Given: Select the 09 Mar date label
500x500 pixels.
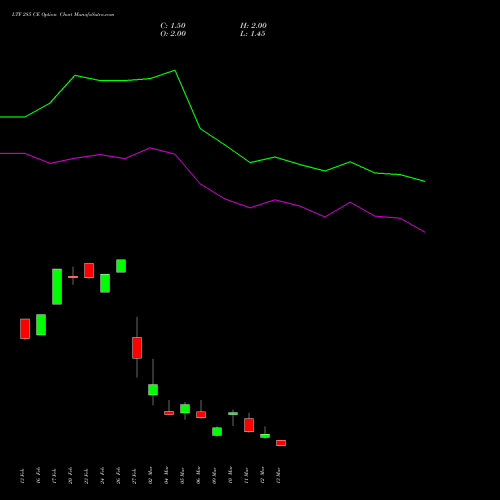Looking at the screenshot, I should tap(214, 475).
